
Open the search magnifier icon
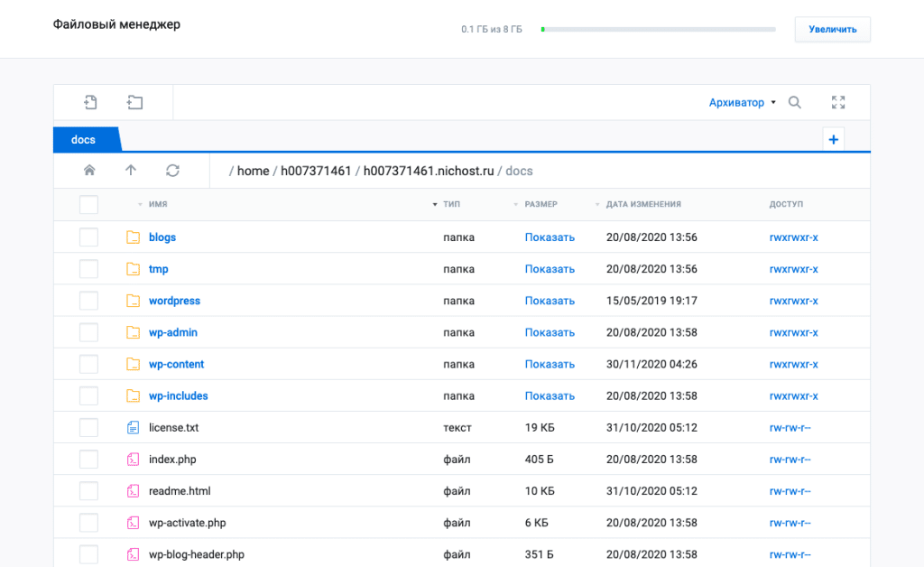(795, 103)
